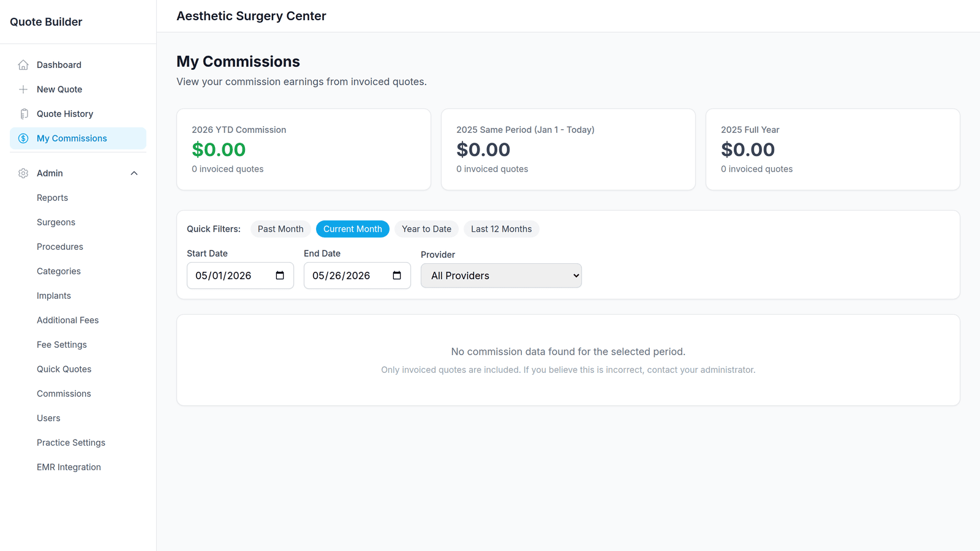The height and width of the screenshot is (551, 980).
Task: Click the New Quote plus icon
Action: (x=23, y=89)
